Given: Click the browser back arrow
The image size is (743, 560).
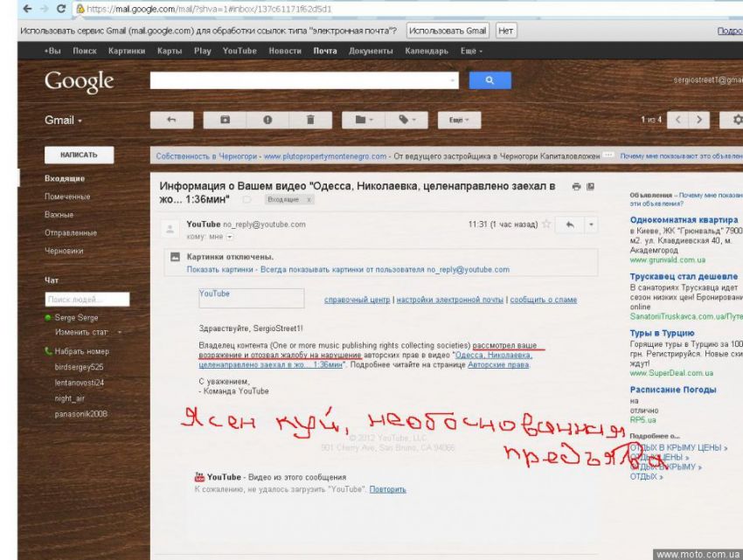Looking at the screenshot, I should pos(27,9).
